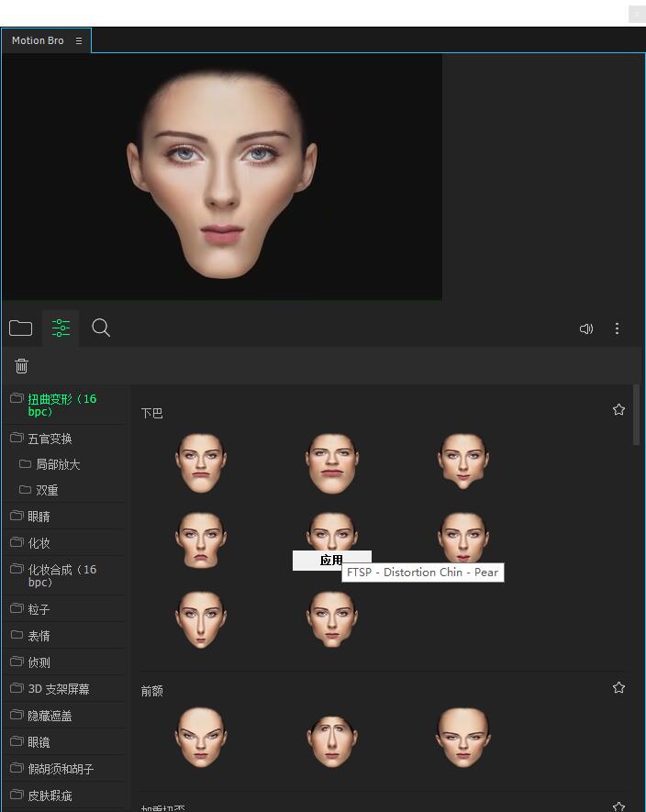Select right large forehead preset in 前额
This screenshot has height=812, width=646.
coord(463,738)
